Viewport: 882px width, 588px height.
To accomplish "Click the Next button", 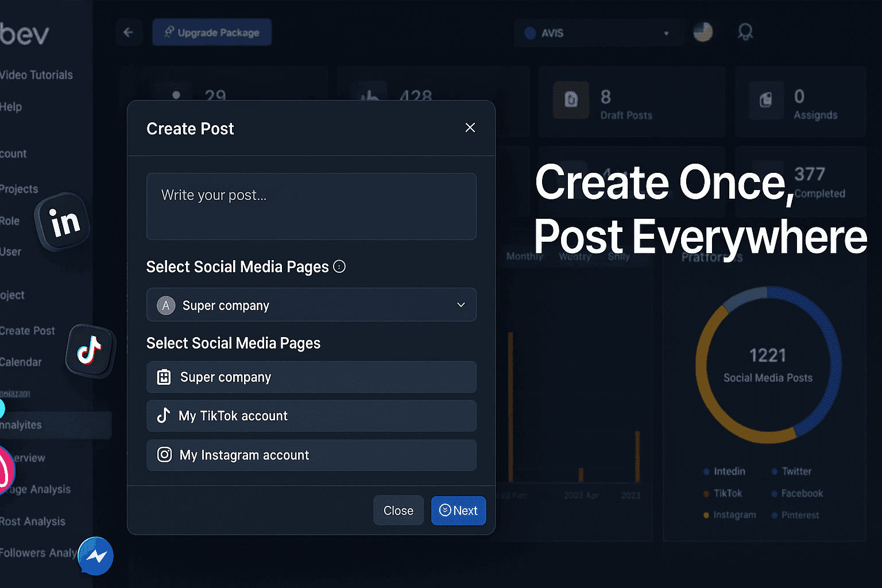I will (458, 510).
